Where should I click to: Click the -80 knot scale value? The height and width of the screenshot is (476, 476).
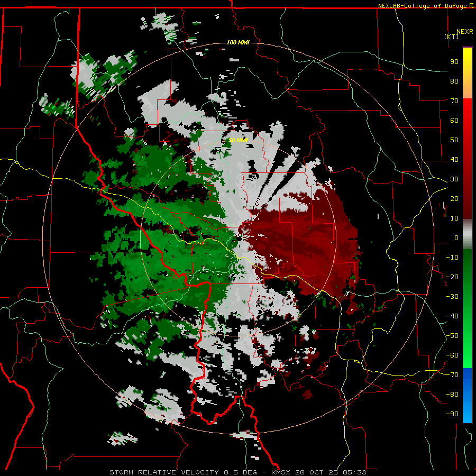coord(452,395)
